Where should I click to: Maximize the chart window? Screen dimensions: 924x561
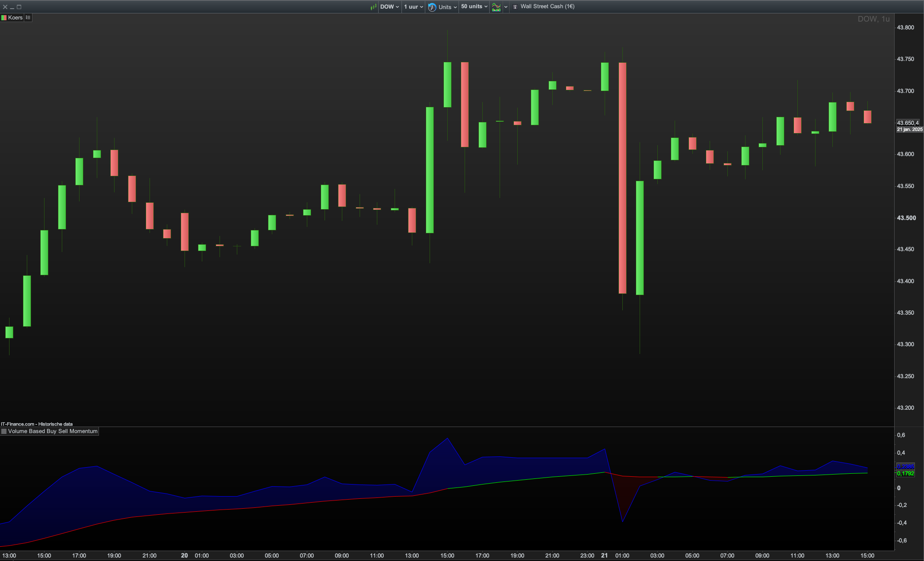19,7
